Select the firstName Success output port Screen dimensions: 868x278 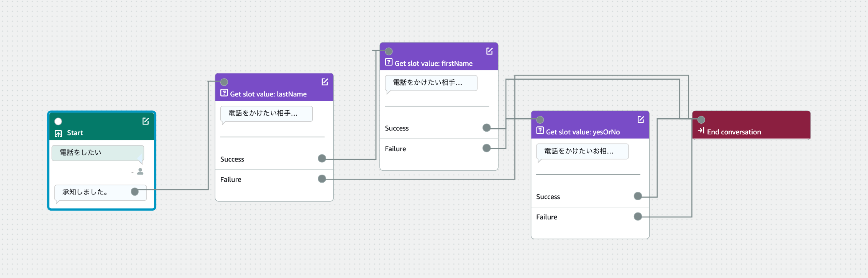(x=487, y=128)
